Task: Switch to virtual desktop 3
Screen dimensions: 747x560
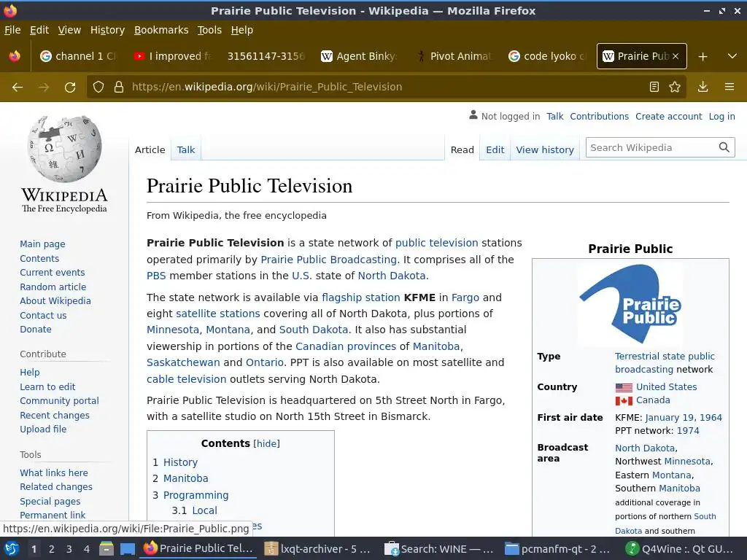Action: pos(69,549)
